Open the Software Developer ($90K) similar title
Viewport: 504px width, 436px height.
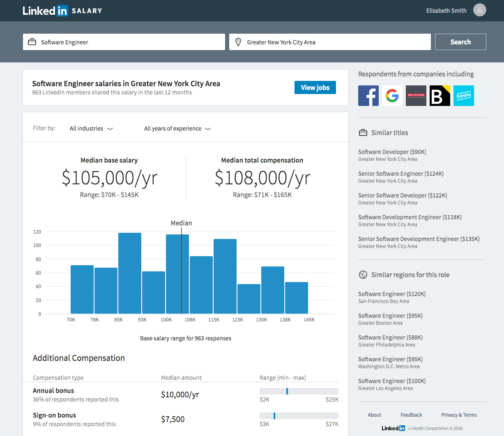coord(392,151)
